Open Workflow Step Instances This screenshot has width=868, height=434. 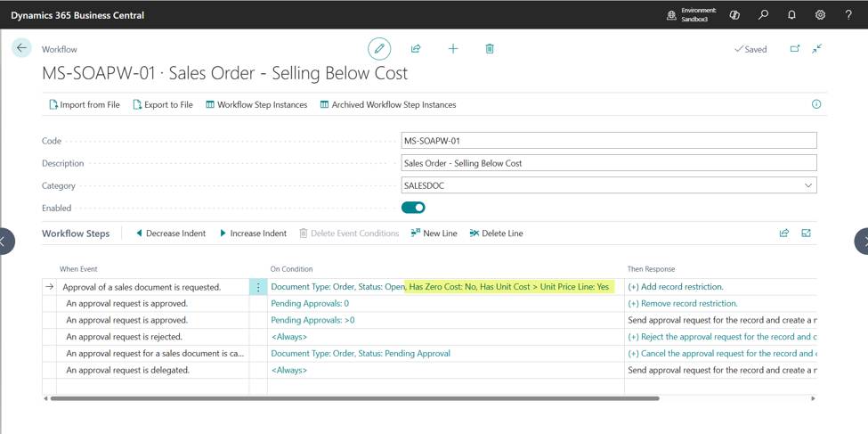coord(256,104)
